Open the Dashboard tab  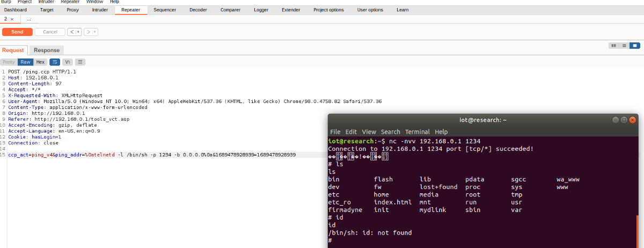coord(16,10)
